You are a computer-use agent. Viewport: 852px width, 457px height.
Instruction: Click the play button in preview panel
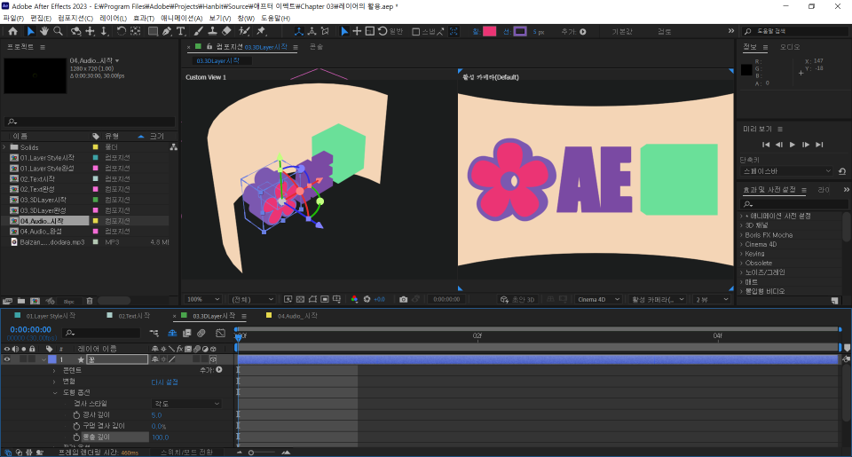(792, 145)
